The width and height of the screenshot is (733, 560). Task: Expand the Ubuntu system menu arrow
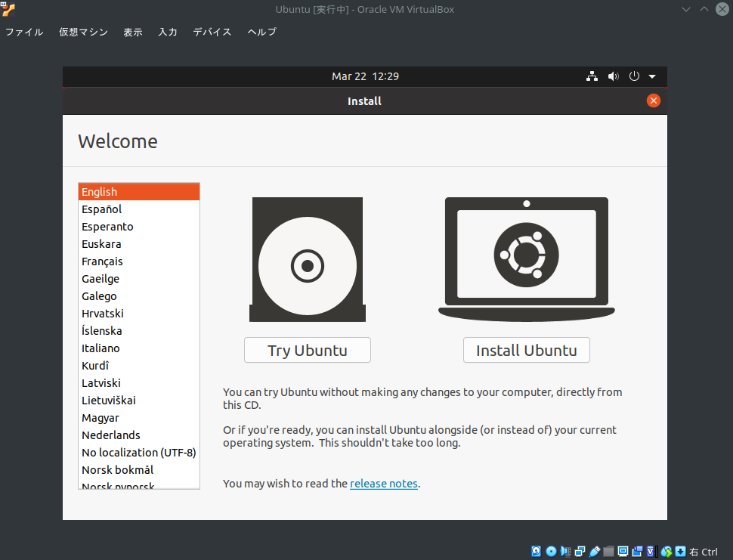click(x=652, y=76)
